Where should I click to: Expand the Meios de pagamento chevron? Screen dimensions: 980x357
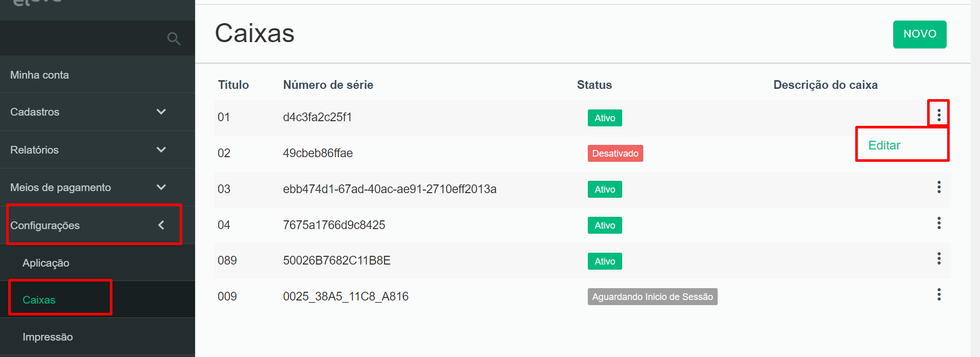[x=161, y=187]
